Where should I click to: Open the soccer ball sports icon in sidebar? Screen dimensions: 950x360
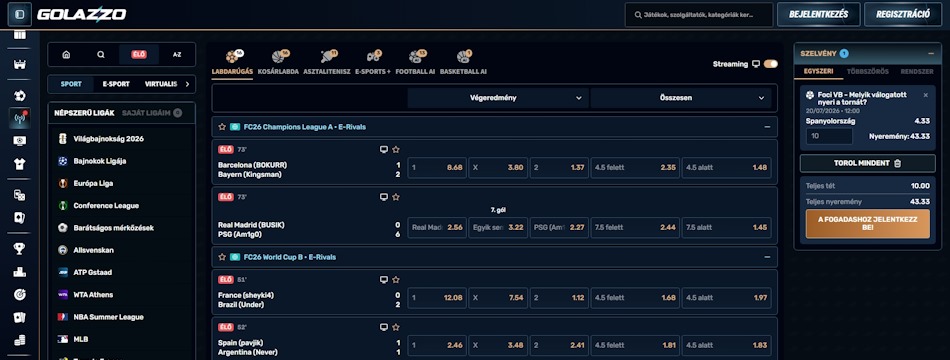click(19, 96)
